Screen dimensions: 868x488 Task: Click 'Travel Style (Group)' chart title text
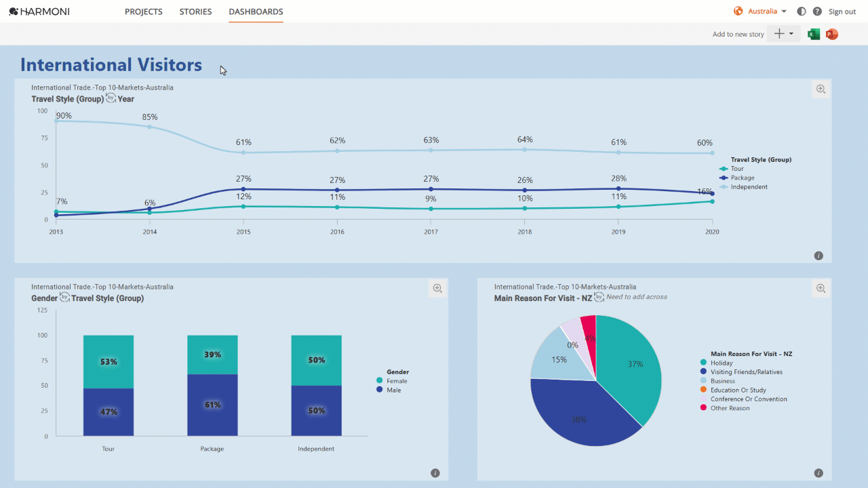pos(68,99)
